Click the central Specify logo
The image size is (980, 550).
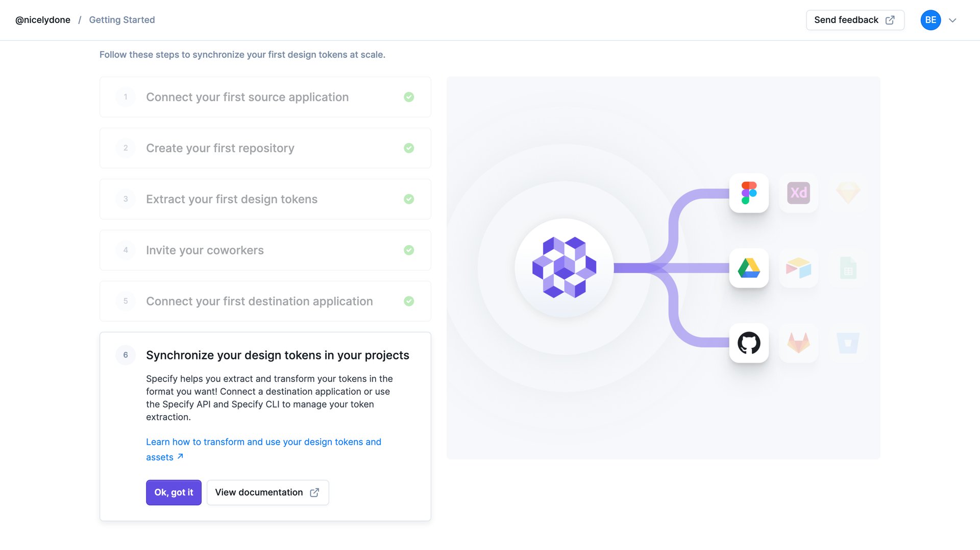(x=565, y=268)
